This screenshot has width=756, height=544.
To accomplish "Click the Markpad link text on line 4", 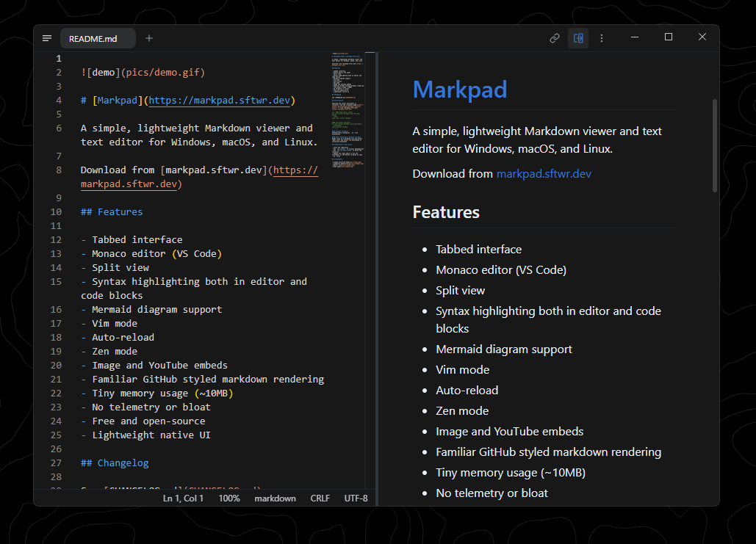I will click(118, 100).
